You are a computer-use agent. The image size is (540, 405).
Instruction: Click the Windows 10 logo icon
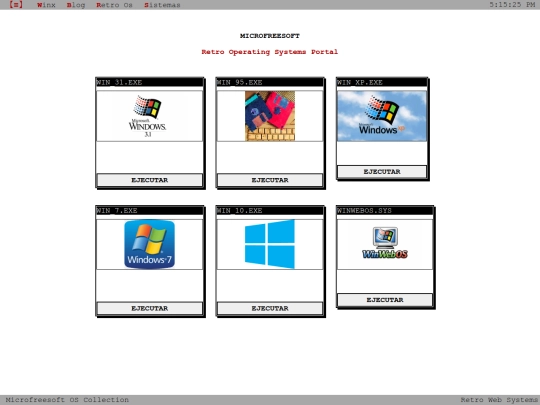click(x=270, y=244)
